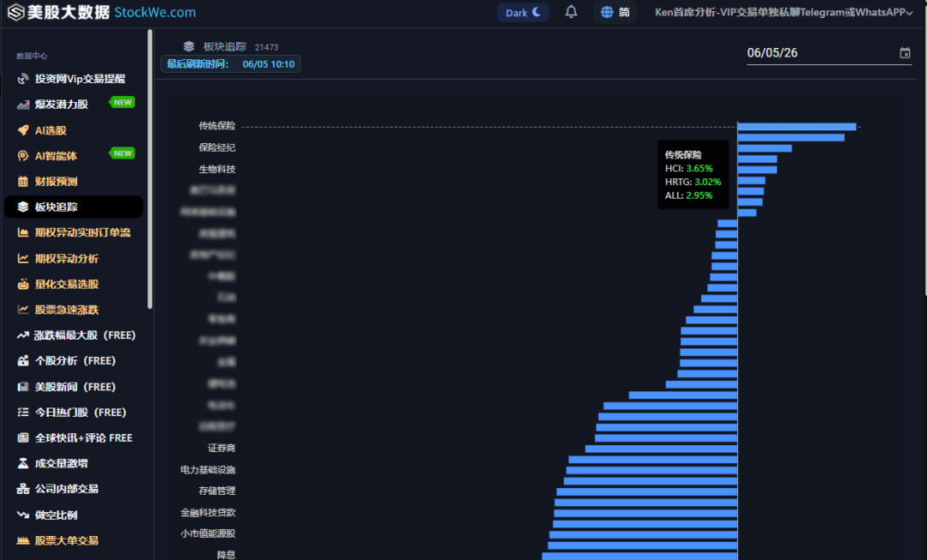The image size is (927, 560).
Task: Open the calendar date picker icon
Action: 905,53
